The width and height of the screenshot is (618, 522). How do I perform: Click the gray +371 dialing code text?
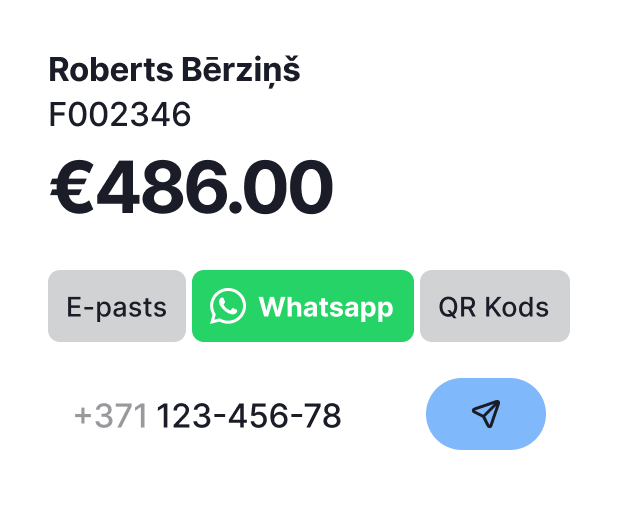point(111,416)
